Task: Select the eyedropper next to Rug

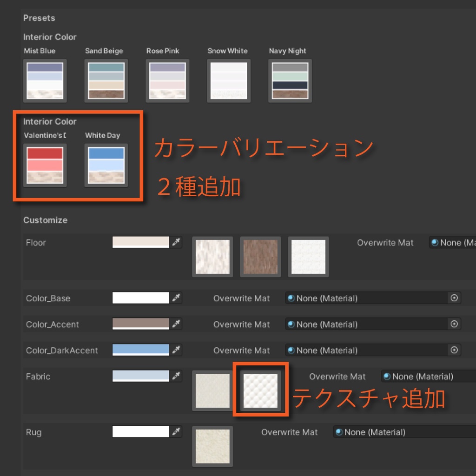Action: point(177,432)
